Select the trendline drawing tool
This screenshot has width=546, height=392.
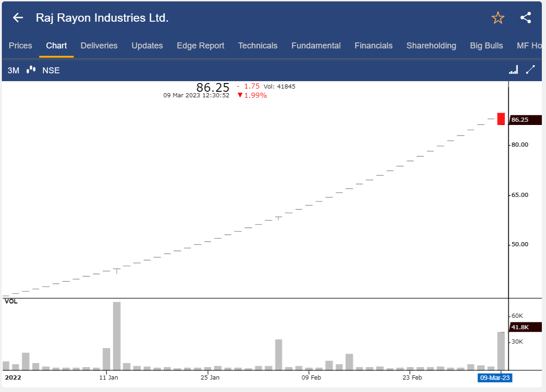click(x=530, y=70)
